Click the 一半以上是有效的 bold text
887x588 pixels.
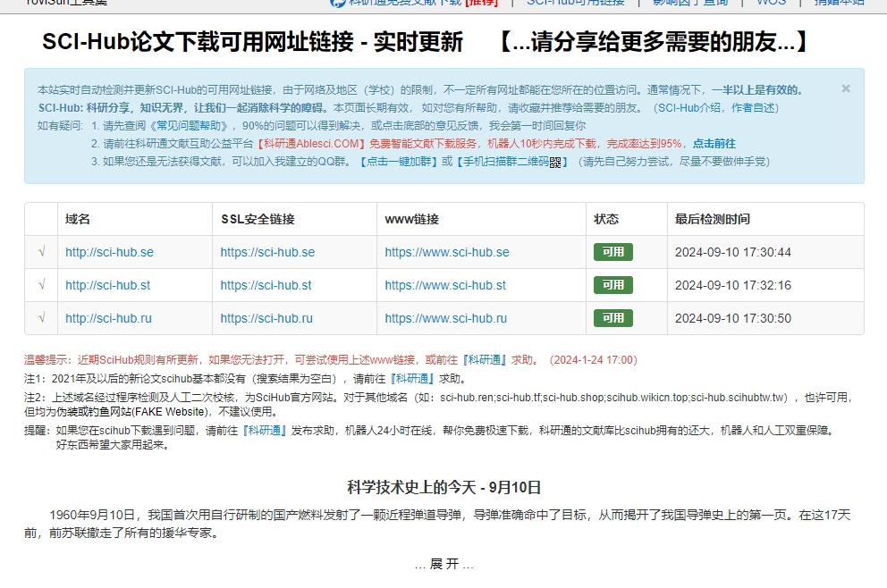756,90
